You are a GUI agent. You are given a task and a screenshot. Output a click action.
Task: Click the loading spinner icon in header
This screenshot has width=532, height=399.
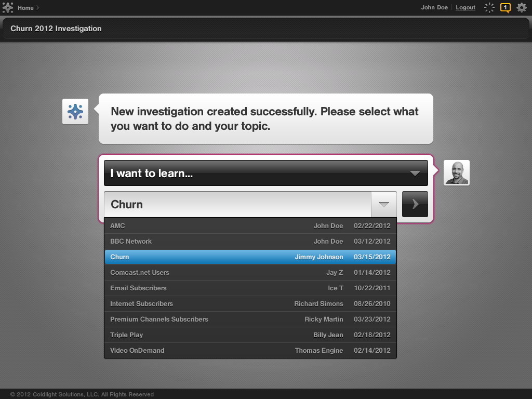489,8
